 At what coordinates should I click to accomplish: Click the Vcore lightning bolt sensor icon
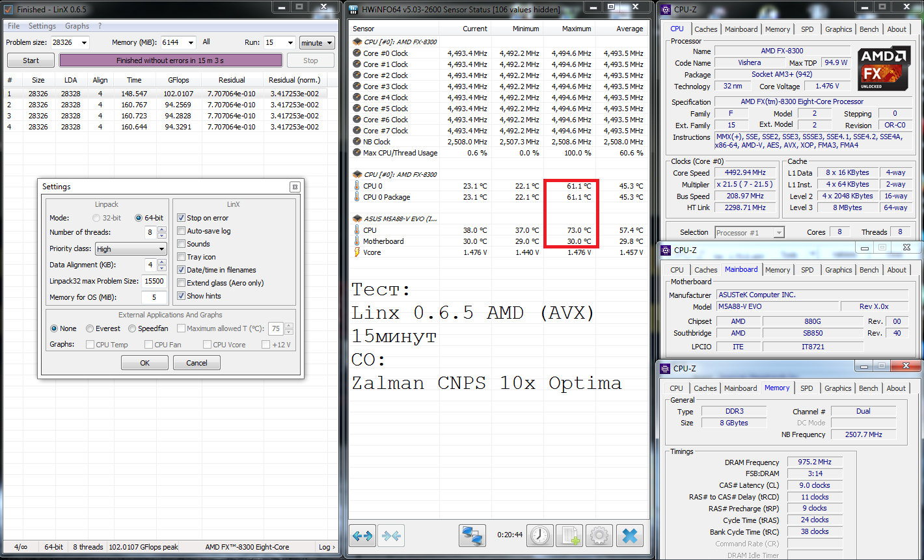(x=357, y=252)
